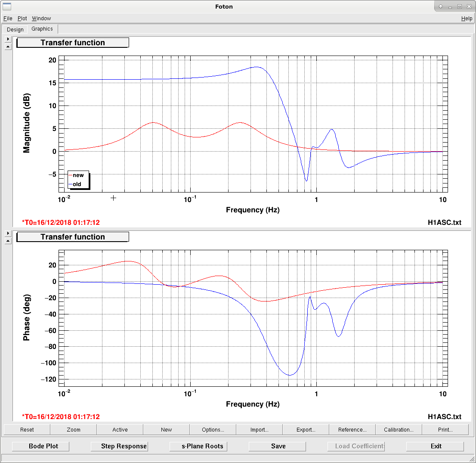Screen dimensions: 476x463
Task: Click the right-arrow icon beside the magnitude plot
Action: [x=8, y=39]
